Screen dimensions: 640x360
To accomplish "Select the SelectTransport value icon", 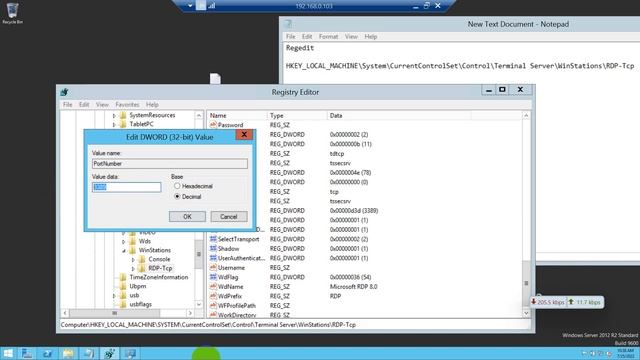I will (x=213, y=239).
